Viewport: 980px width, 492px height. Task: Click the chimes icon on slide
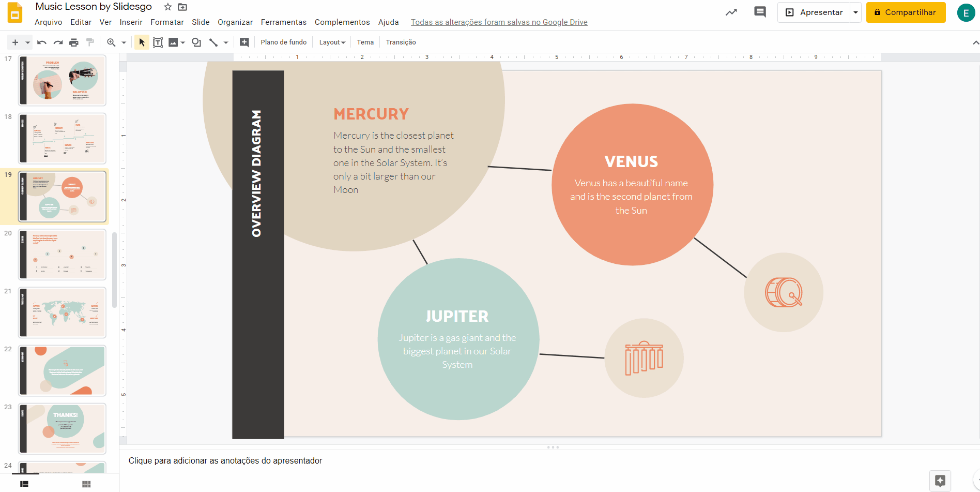644,358
